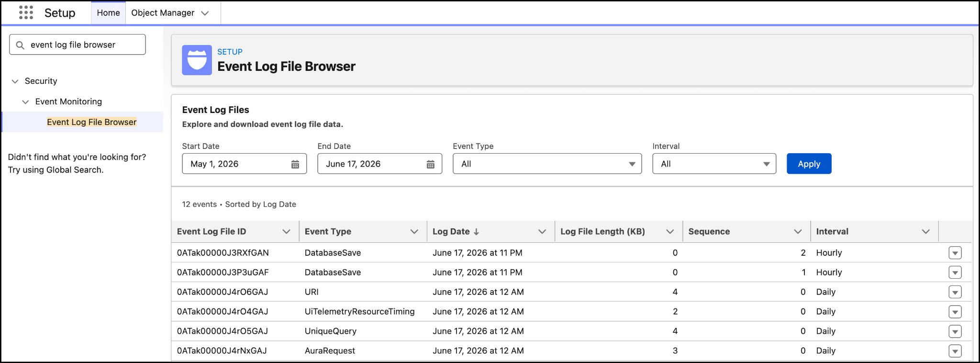Click the AuraRequest event type cell
The image size is (980, 363).
330,351
